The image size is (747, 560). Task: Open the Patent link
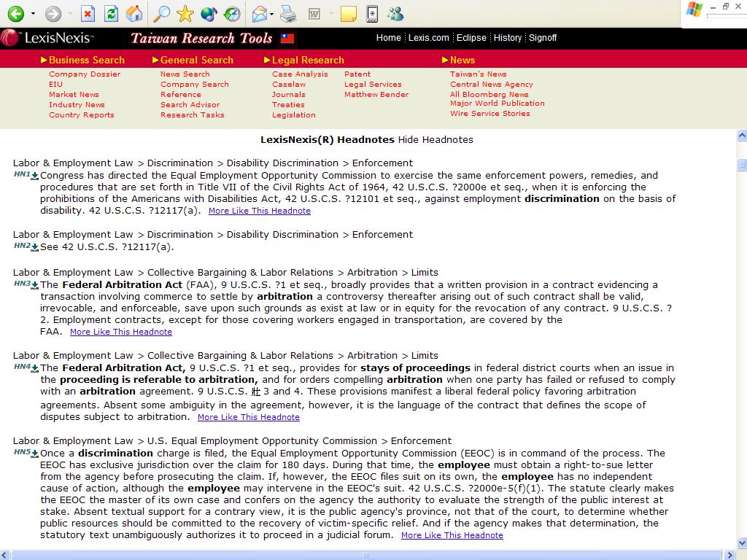coord(357,74)
